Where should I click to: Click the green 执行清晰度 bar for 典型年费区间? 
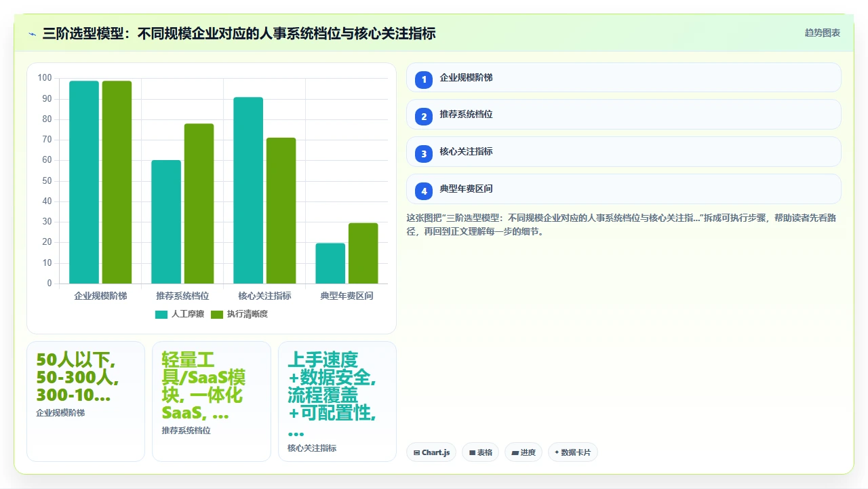tap(363, 253)
